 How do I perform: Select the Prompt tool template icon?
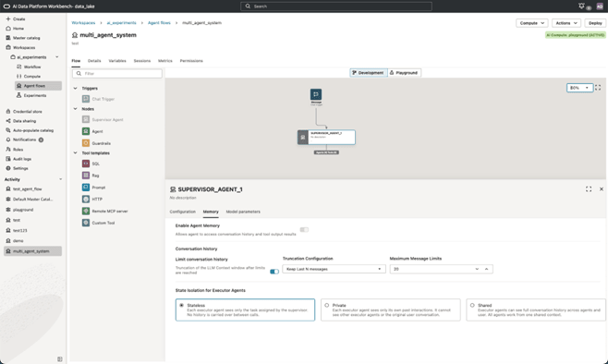click(86, 188)
